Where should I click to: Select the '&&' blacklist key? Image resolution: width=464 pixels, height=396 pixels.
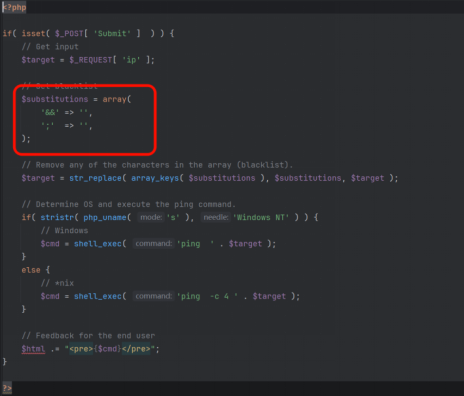[50, 112]
